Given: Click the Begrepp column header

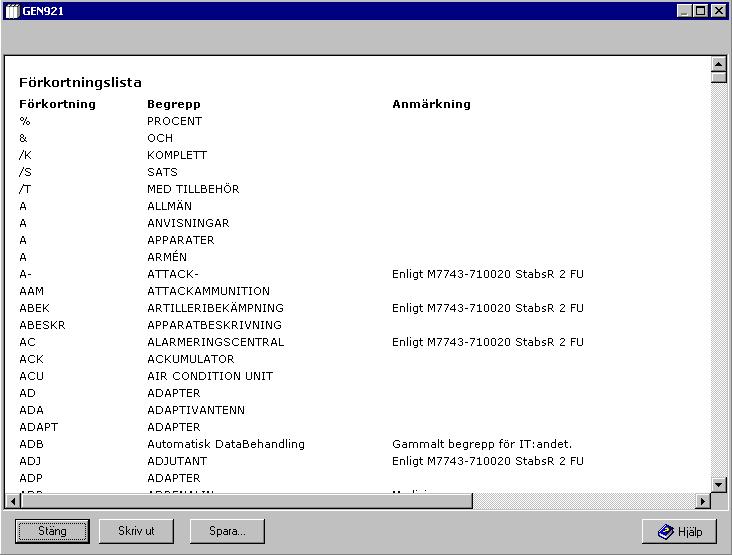Looking at the screenshot, I should tap(174, 104).
